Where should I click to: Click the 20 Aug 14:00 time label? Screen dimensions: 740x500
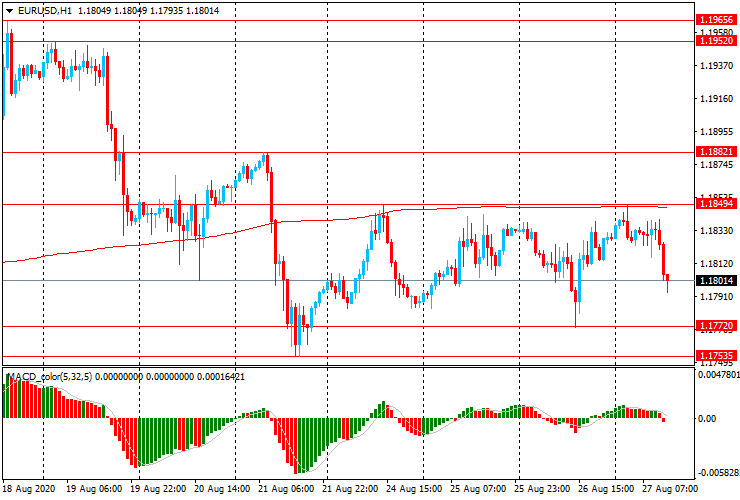(x=221, y=490)
